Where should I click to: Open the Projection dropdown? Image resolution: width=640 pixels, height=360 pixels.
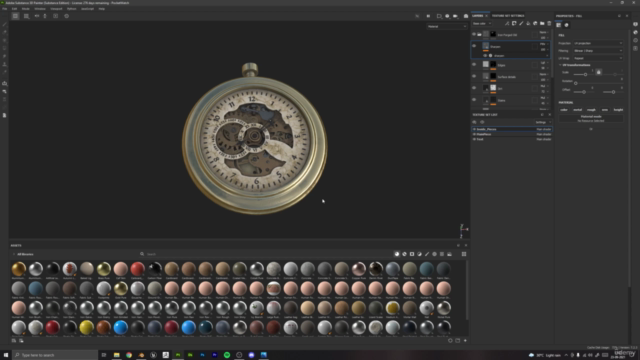pyautogui.click(x=598, y=43)
